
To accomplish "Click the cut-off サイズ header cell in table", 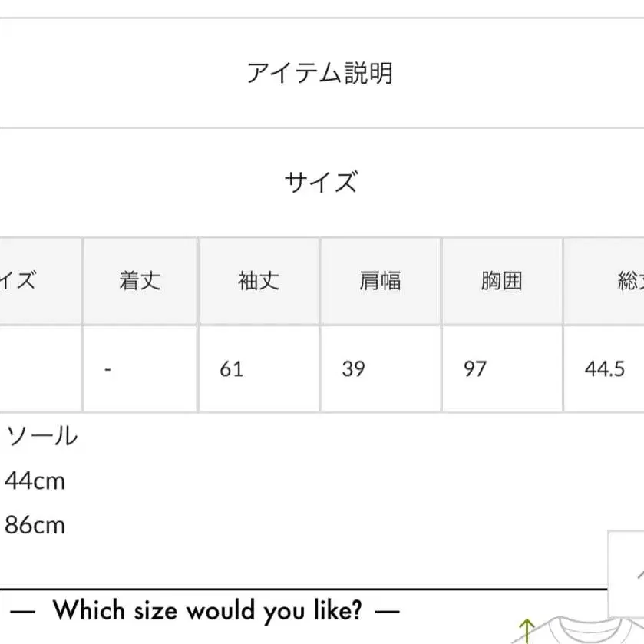I will point(23,281).
